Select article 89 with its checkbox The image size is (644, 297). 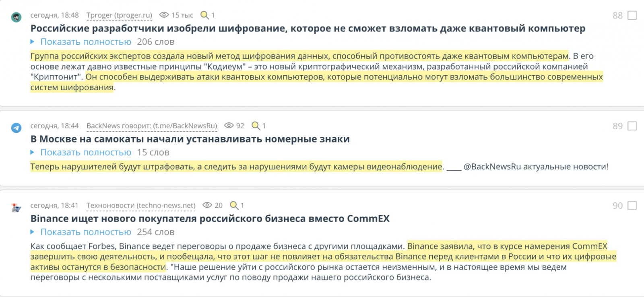[632, 126]
